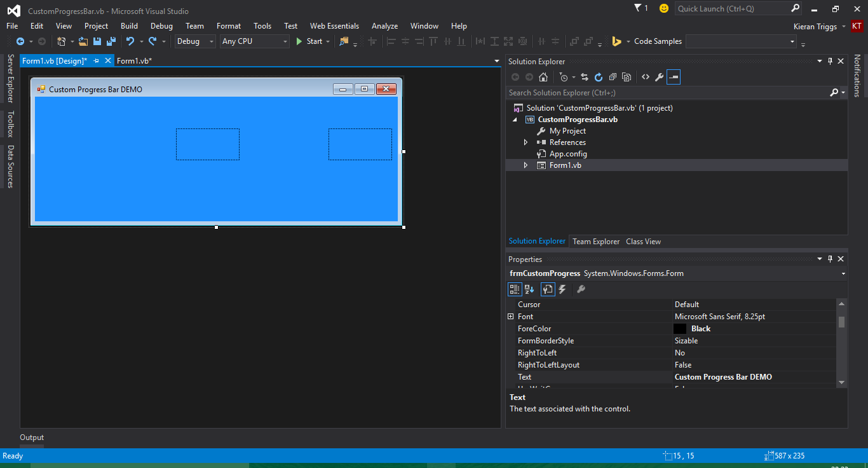This screenshot has height=468, width=868.
Task: Click the Bing Code Samples icon
Action: (616, 41)
